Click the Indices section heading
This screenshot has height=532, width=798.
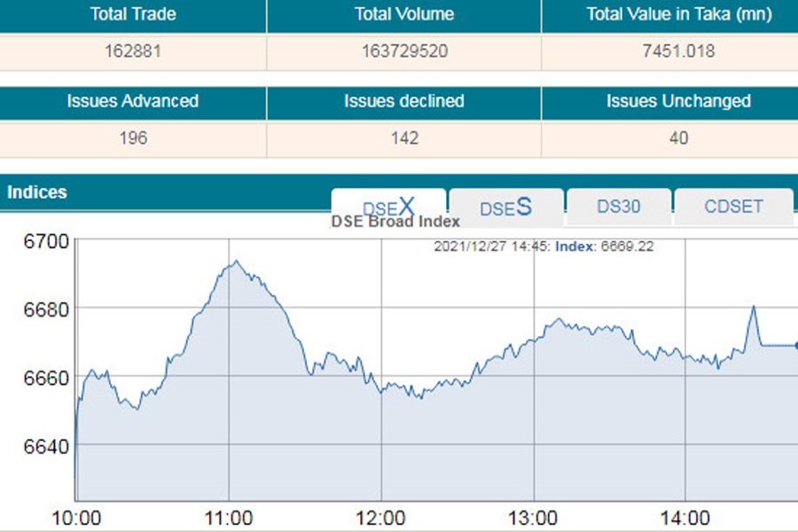(x=37, y=192)
